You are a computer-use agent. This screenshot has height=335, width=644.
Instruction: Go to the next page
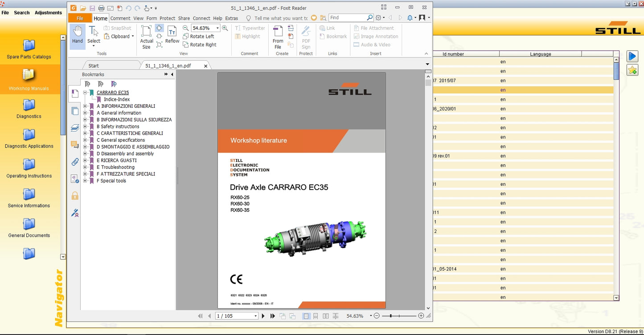pos(263,316)
